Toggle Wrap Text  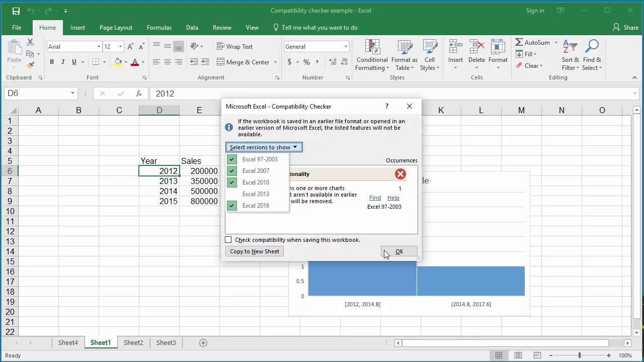(x=234, y=46)
